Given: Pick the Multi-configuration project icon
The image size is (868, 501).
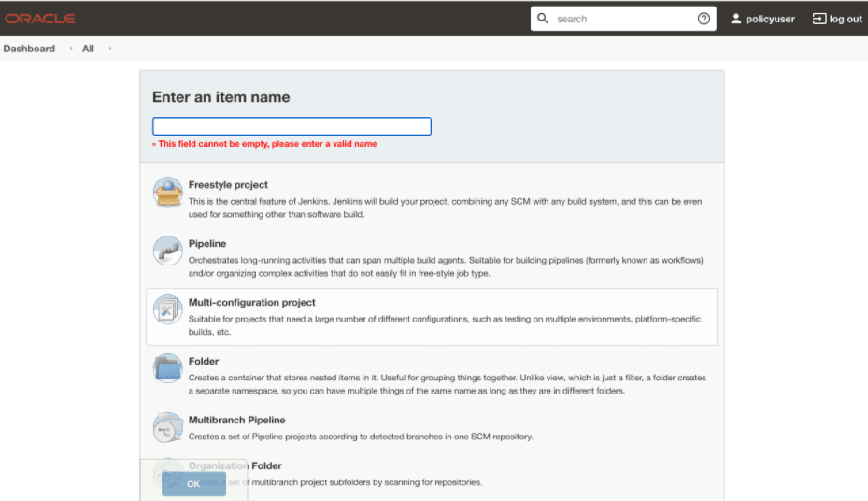Looking at the screenshot, I should tap(168, 309).
